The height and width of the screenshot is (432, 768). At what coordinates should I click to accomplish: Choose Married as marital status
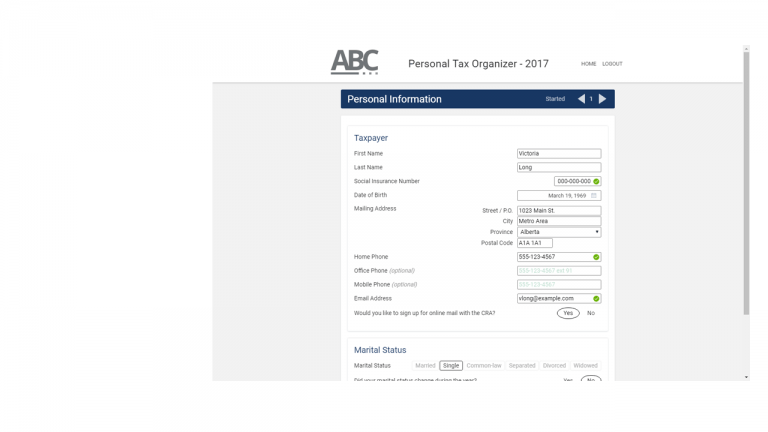(425, 366)
